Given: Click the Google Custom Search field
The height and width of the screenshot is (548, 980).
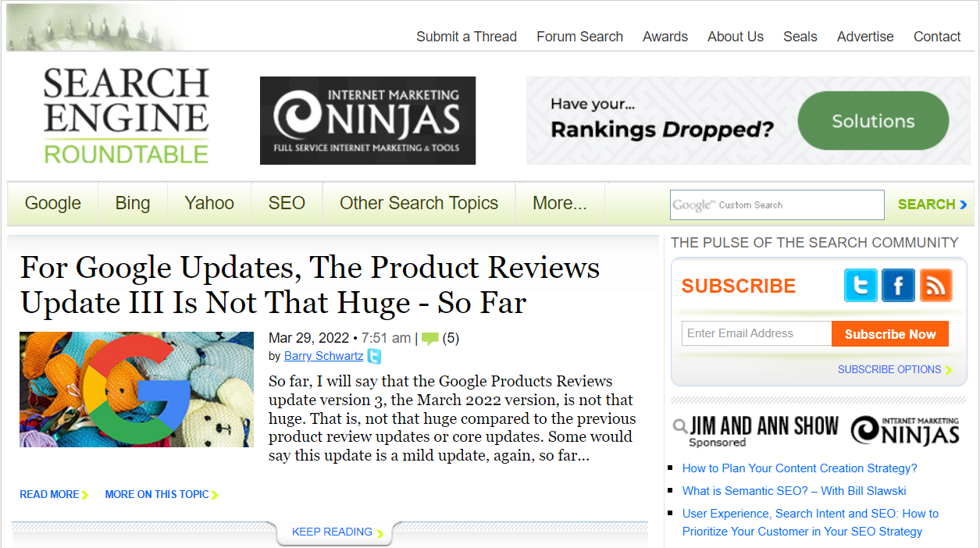Looking at the screenshot, I should [776, 205].
